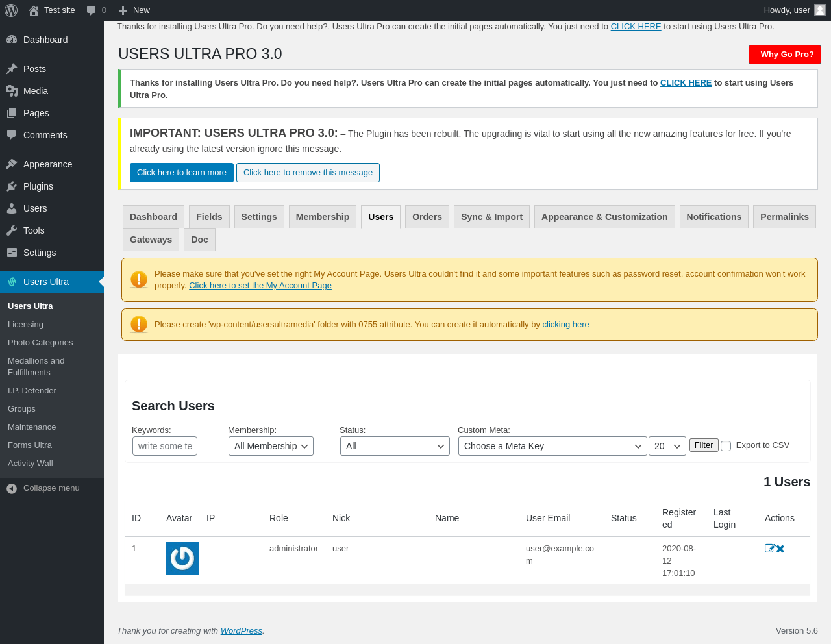The image size is (831, 644).
Task: Click the Tools wrench icon
Action: pos(12,230)
